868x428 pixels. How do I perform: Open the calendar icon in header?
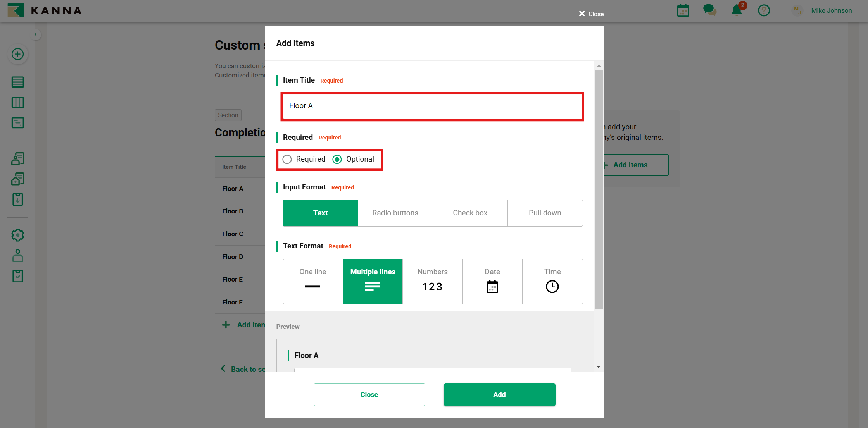[x=683, y=10]
